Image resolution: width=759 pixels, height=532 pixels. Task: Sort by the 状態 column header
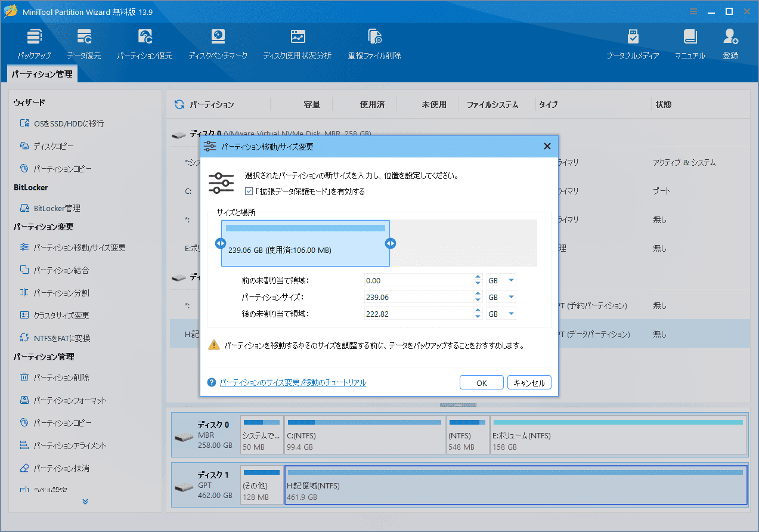tap(664, 104)
